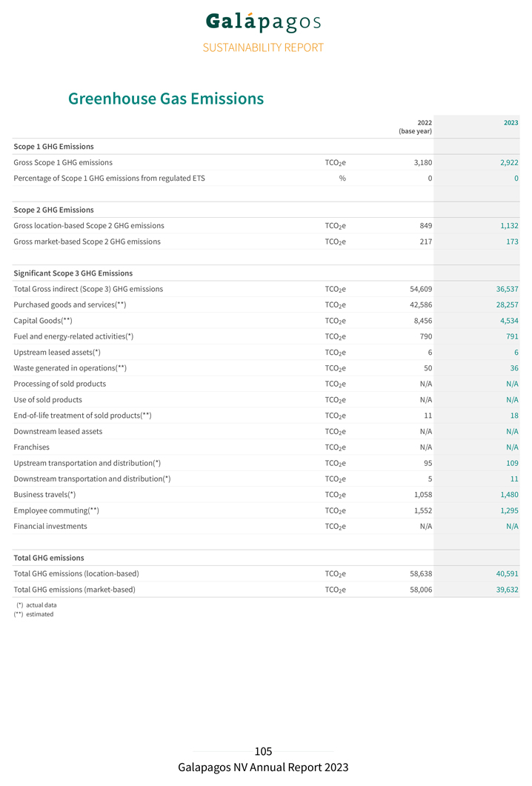The width and height of the screenshot is (532, 786).
Task: Select the Scope 1 GHG Emissions section title
Action: [x=53, y=147]
